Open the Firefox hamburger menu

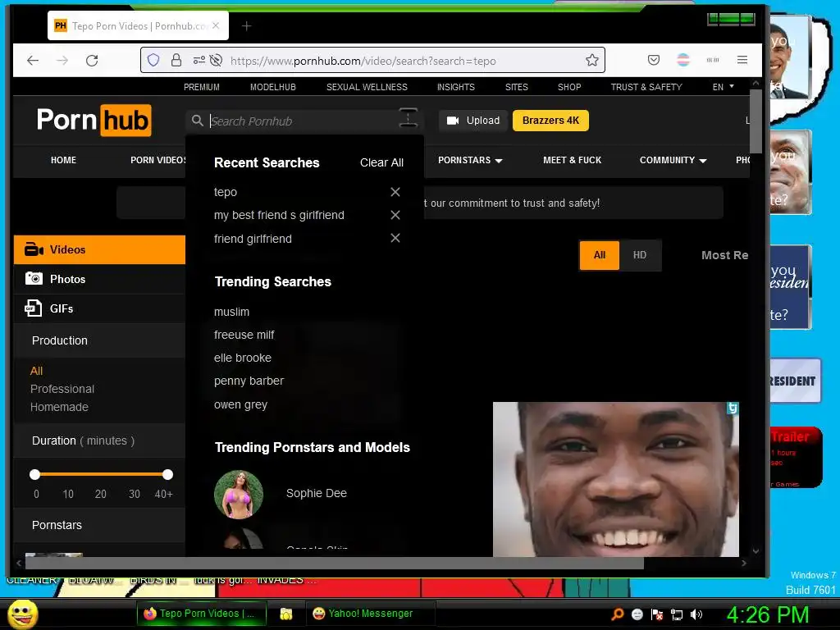point(742,59)
